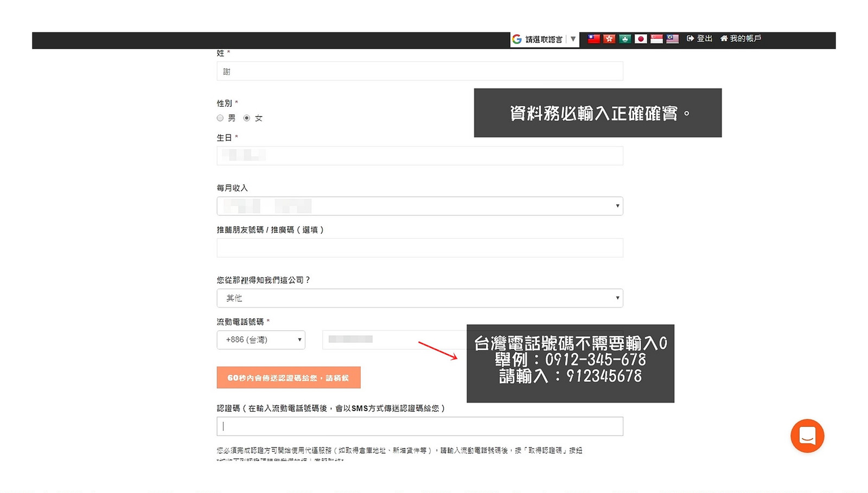
Task: Open the orange live chat widget
Action: coord(807,436)
